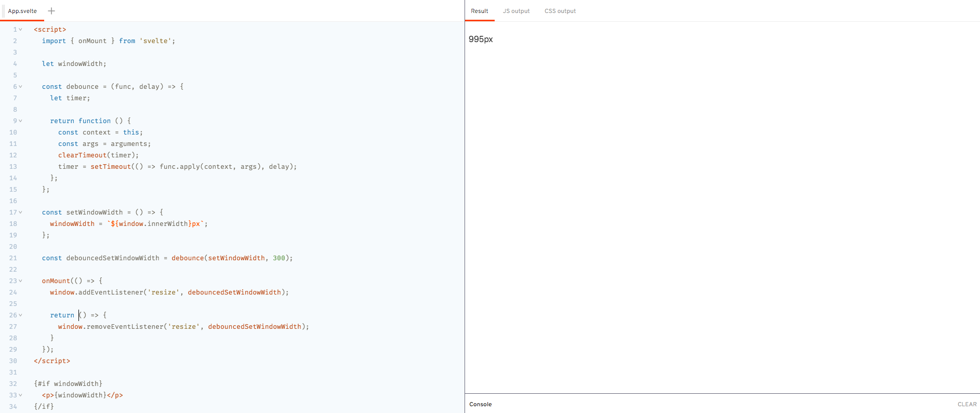Viewport: 980px width, 413px height.
Task: Add a new file tab with plus icon
Action: pos(51,11)
